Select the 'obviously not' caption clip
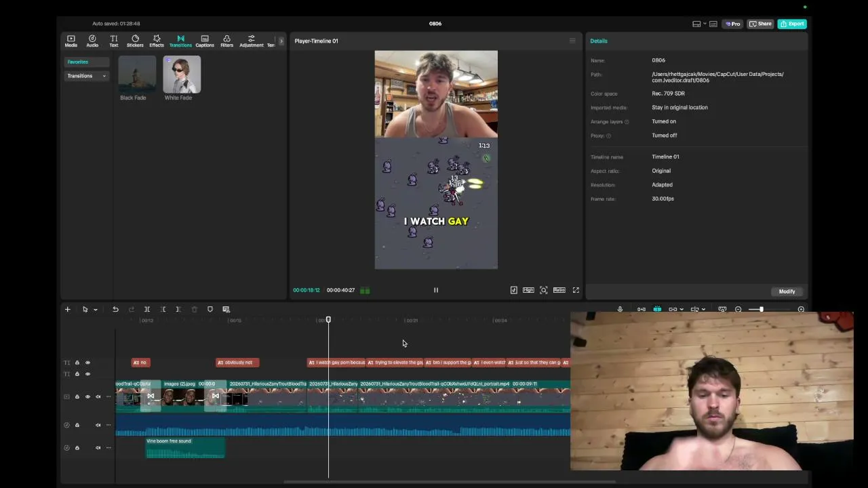Viewport: 868px width, 488px height. 237,363
